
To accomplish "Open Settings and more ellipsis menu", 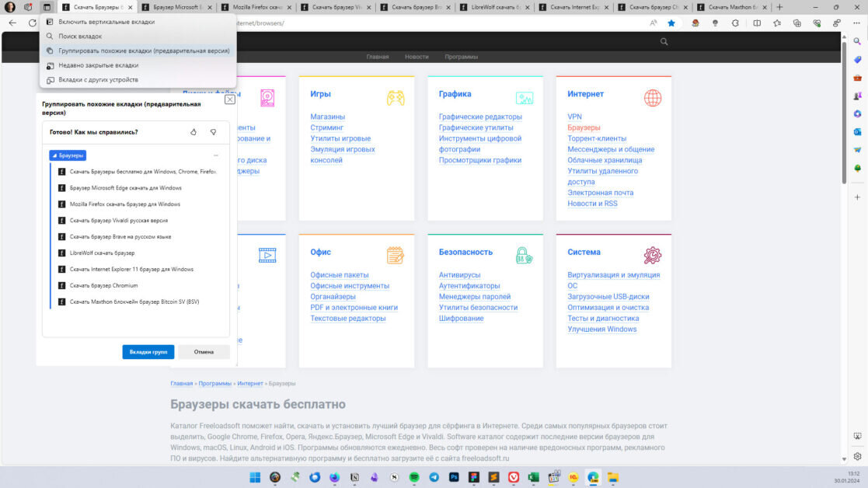I will click(x=856, y=23).
